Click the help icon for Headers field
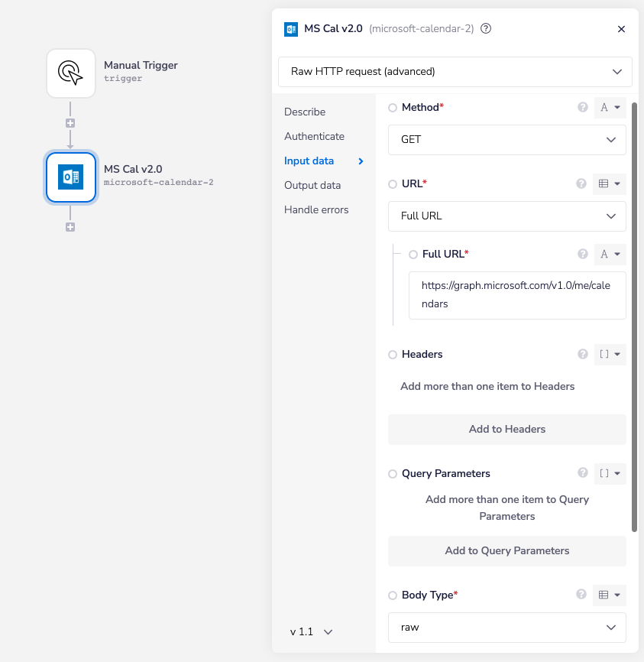 tap(583, 355)
